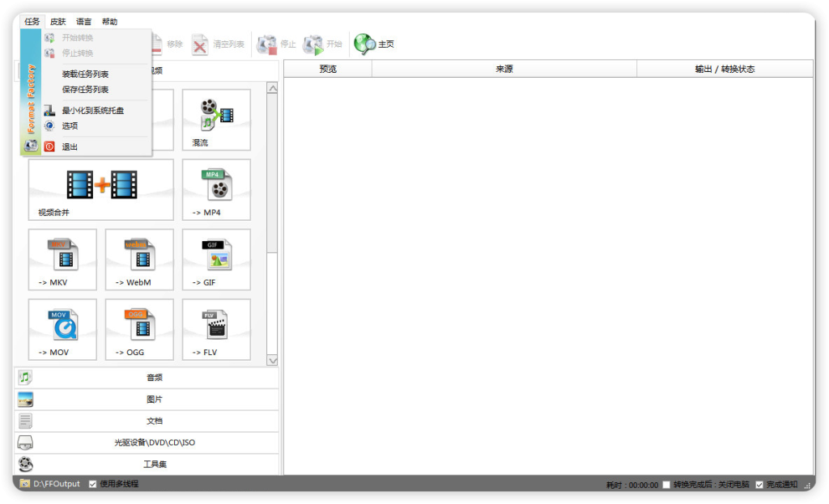829x504 pixels.
Task: Choose the -> MKV format icon
Action: [x=62, y=259]
